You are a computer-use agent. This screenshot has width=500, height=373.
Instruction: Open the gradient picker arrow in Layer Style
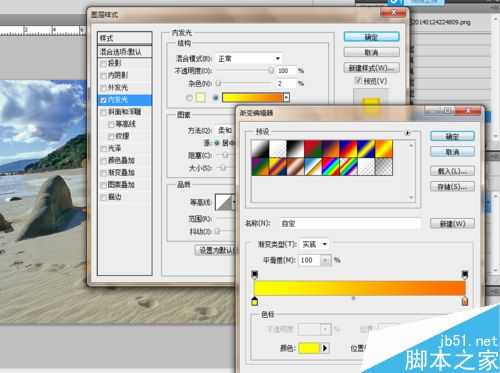pyautogui.click(x=286, y=97)
